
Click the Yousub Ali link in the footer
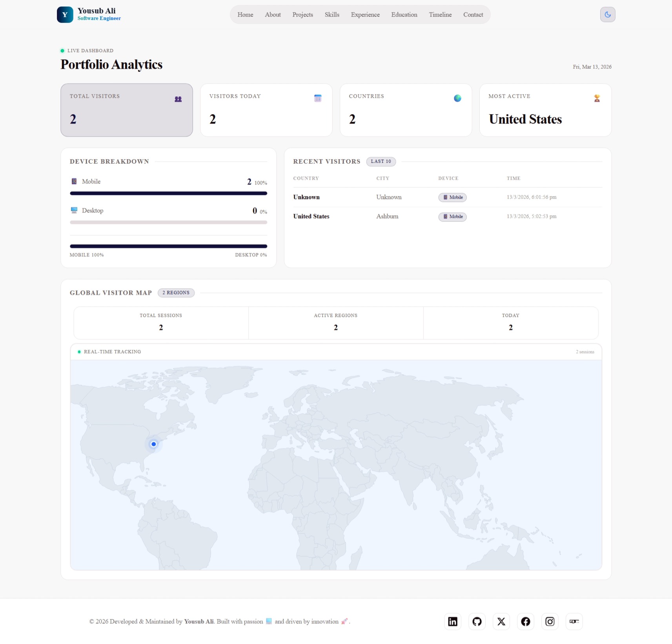(199, 621)
